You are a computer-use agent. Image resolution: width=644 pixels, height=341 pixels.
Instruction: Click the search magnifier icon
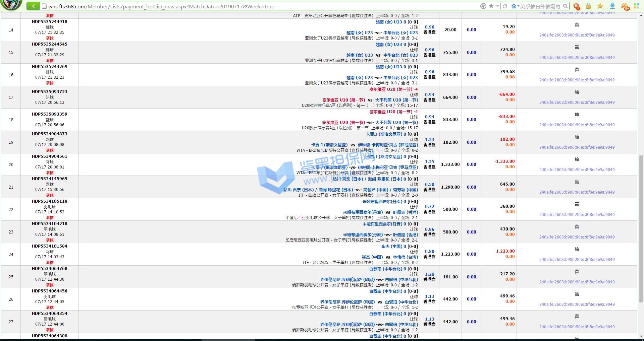point(566,6)
